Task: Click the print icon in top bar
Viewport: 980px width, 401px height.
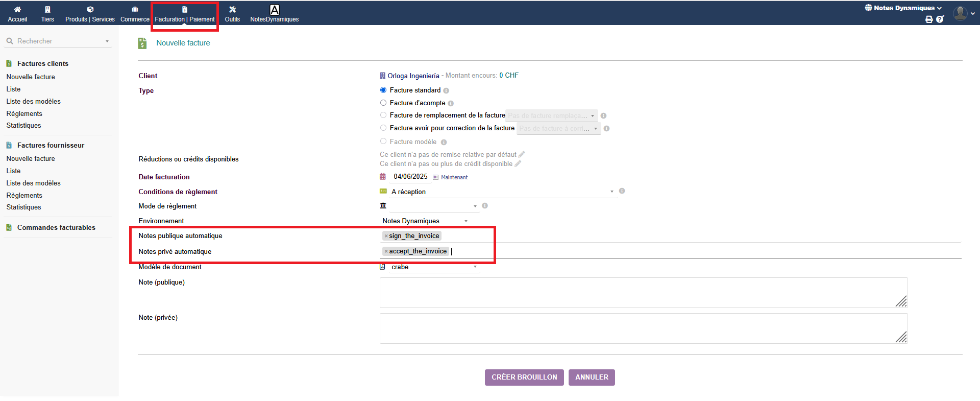Action: (929, 19)
